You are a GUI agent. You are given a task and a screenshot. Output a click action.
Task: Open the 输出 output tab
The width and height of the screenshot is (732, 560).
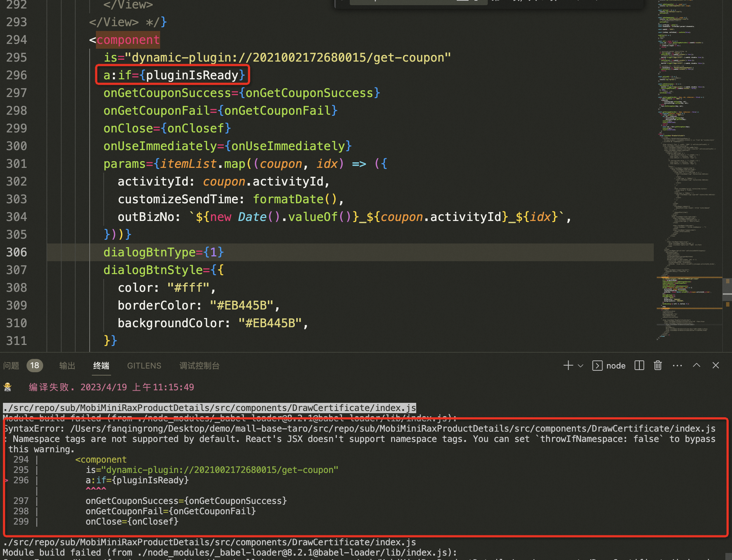(67, 366)
